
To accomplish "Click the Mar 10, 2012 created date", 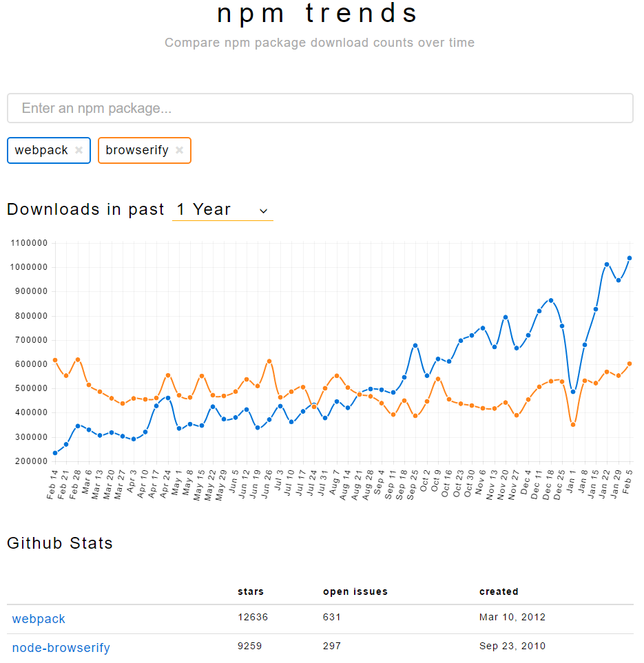I will pos(512,617).
